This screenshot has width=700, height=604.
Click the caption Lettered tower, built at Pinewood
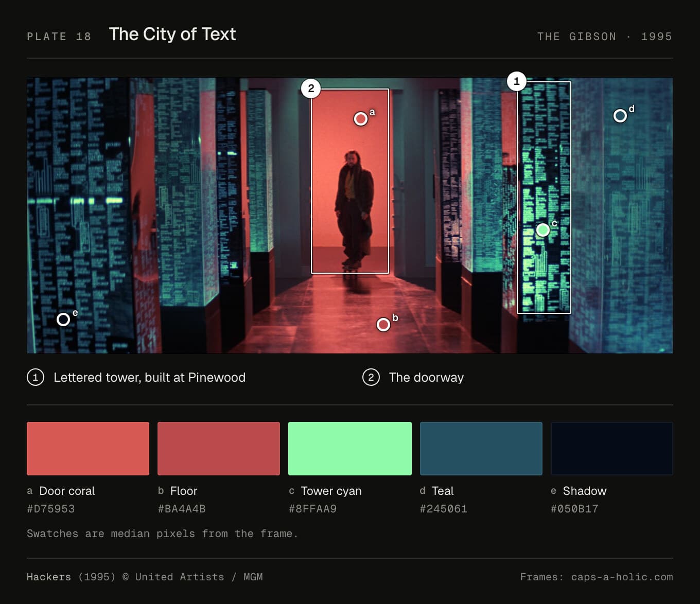[x=149, y=377]
